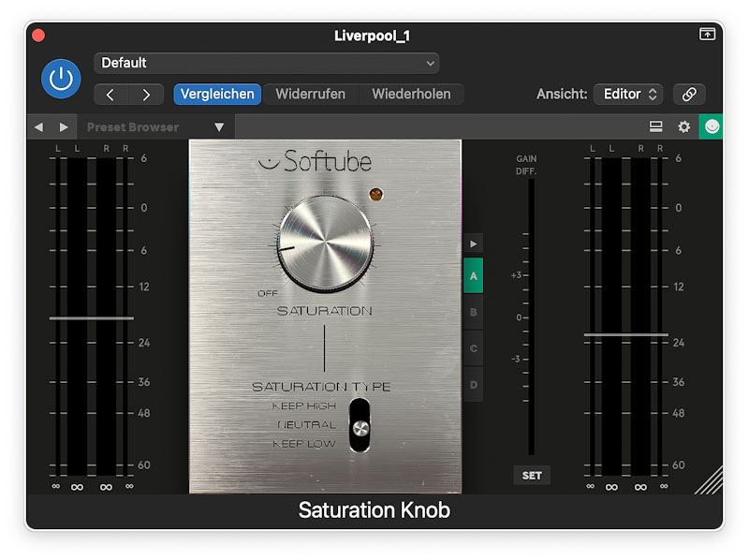Select comparison slot D
Viewport: 749px width, 560px height.
[474, 385]
